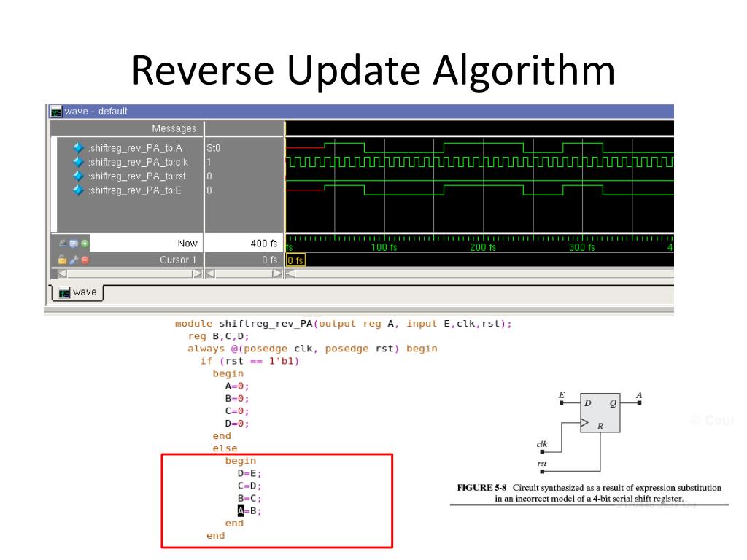Click the value 0 of rst signal
This screenshot has width=747, height=560.
[209, 176]
